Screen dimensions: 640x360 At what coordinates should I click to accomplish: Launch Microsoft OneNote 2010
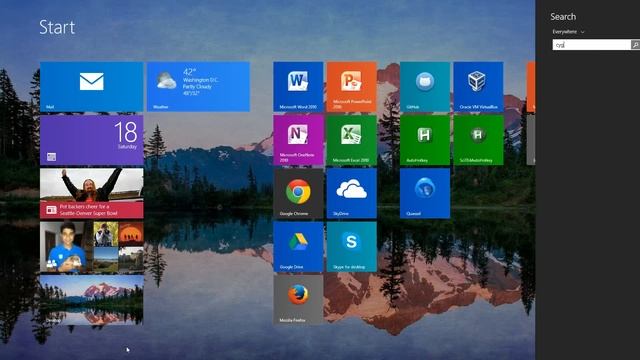tap(298, 140)
